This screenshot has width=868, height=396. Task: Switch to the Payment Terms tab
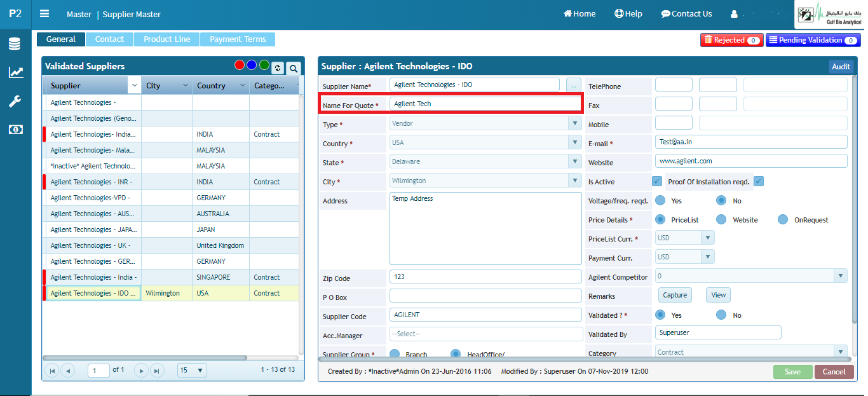(x=238, y=39)
